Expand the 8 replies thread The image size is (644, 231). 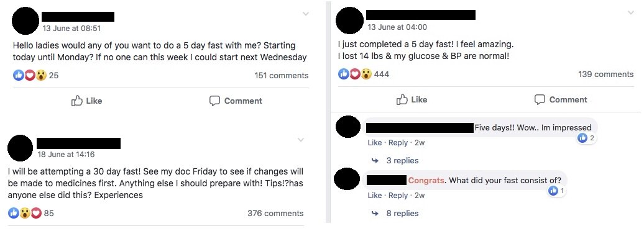click(x=395, y=214)
